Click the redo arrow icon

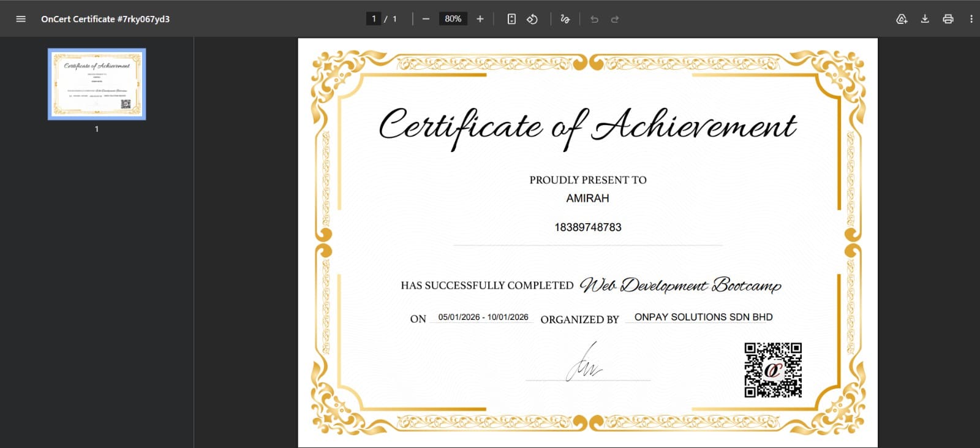coord(615,19)
